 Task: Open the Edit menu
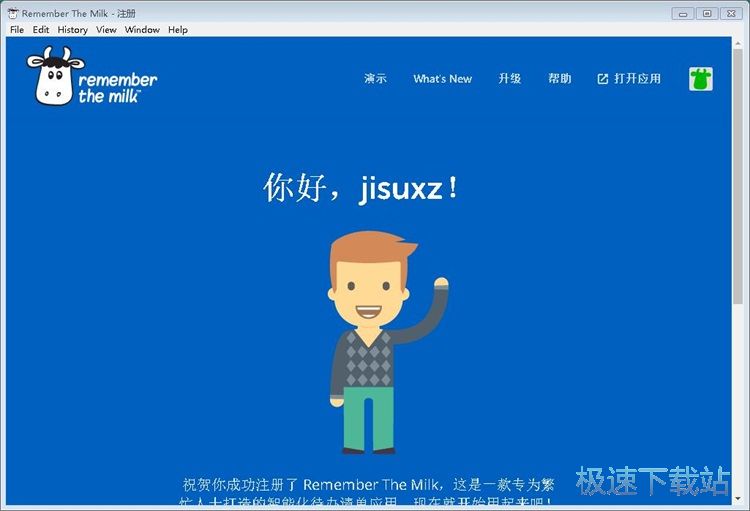point(41,30)
